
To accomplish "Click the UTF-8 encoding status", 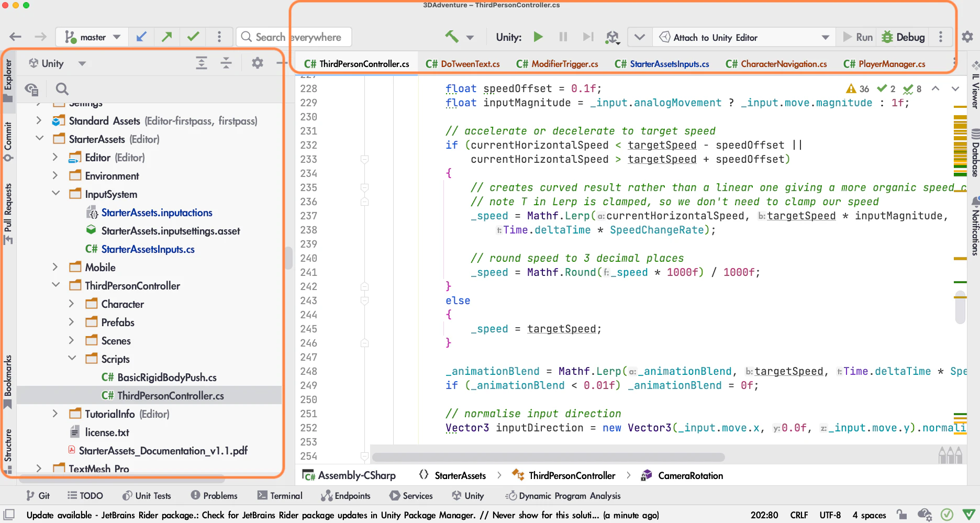I will click(830, 515).
